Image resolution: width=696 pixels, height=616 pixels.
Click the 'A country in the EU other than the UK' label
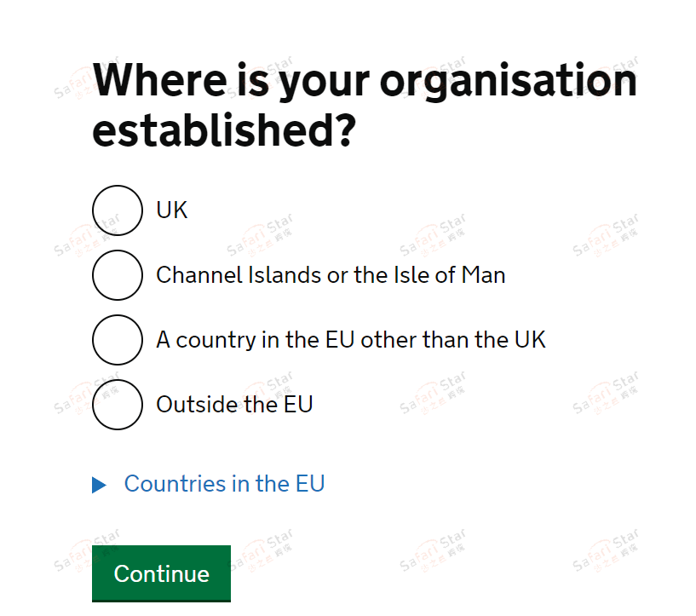point(350,340)
